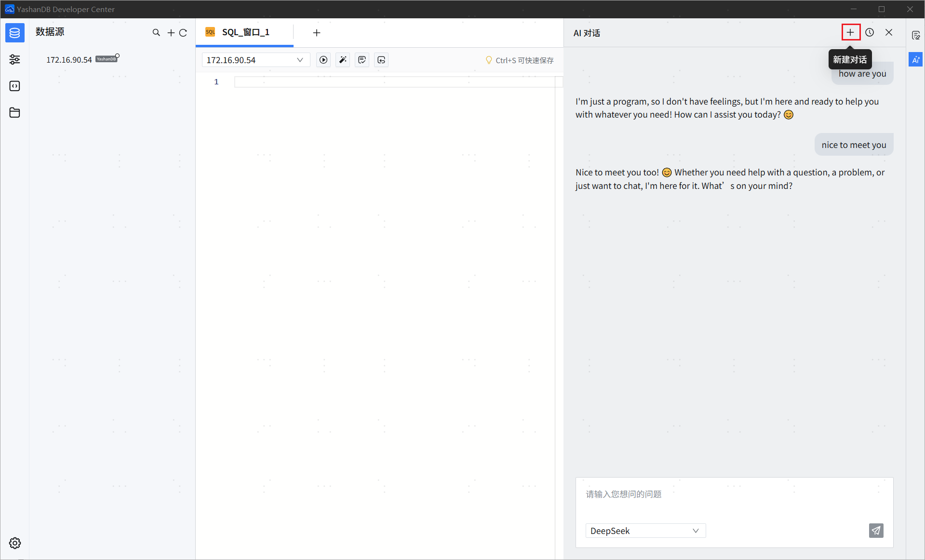Open settings gear at bottom left
The width and height of the screenshot is (925, 560).
15,543
